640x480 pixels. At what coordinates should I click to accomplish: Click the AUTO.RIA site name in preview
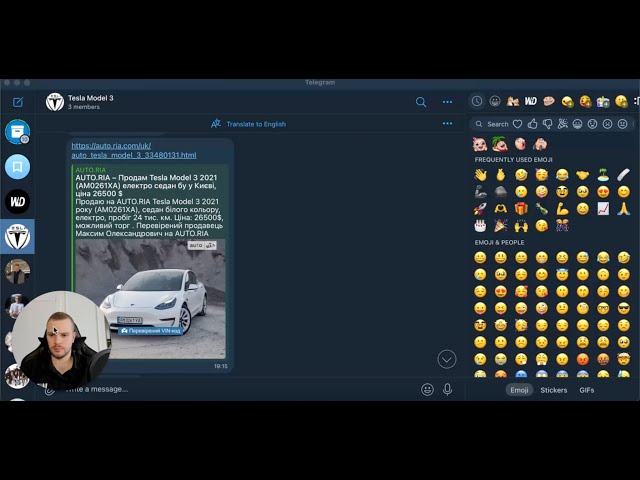point(91,170)
